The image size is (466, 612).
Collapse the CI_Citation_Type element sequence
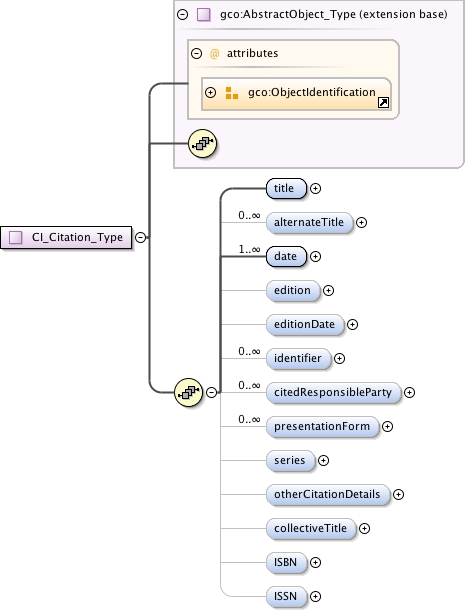pyautogui.click(x=211, y=392)
